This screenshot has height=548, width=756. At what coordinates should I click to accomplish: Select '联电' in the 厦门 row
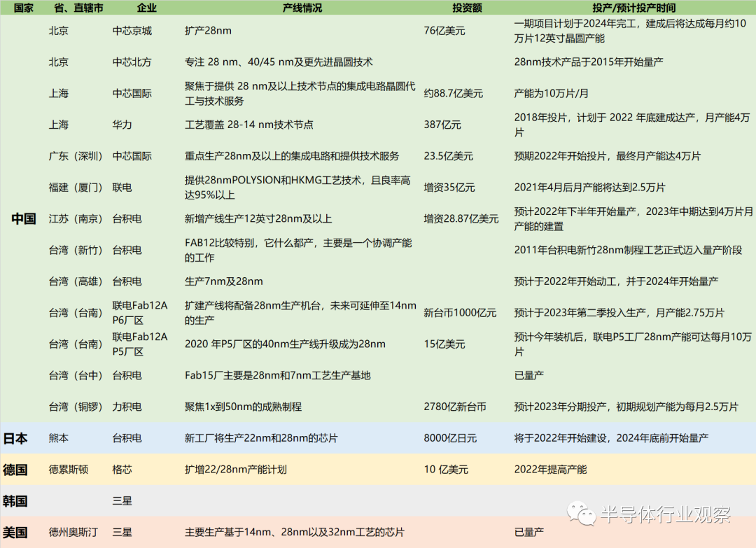[x=122, y=188]
